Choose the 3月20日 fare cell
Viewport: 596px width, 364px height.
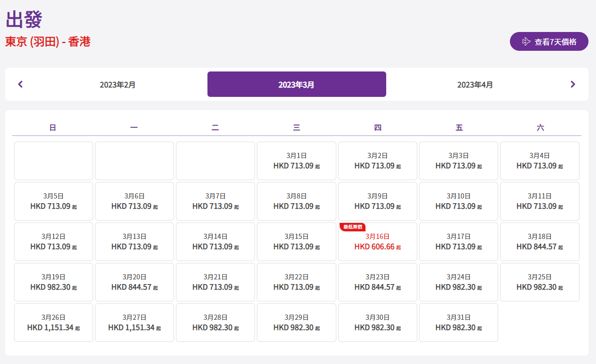point(135,282)
